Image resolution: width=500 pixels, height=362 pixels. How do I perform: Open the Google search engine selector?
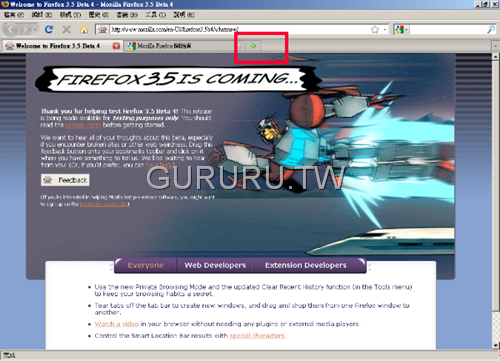401,30
